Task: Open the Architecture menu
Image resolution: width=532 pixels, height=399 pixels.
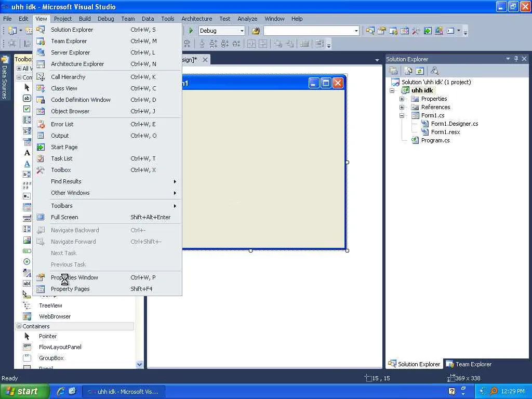Action: 197,19
